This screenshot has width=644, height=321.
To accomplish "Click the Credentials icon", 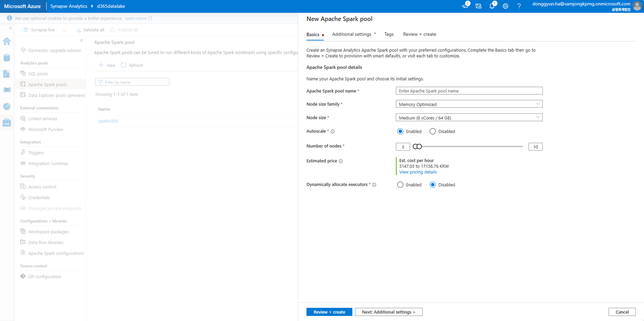I will pyautogui.click(x=23, y=197).
